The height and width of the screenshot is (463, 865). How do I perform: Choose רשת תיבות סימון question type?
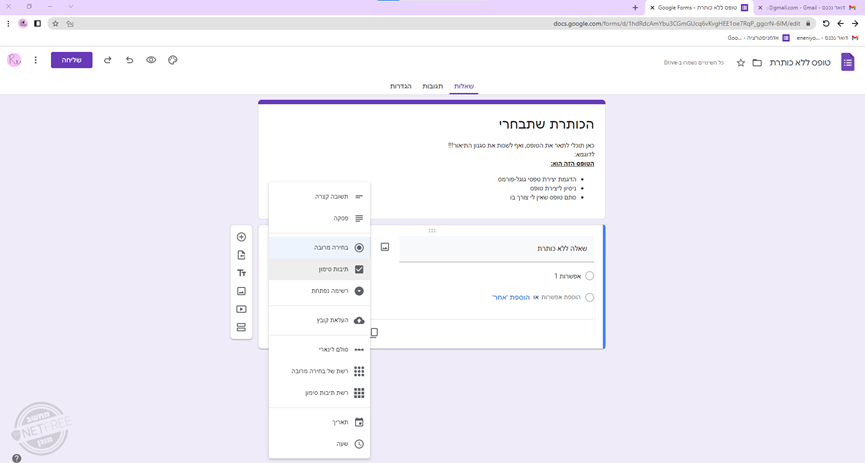click(319, 393)
